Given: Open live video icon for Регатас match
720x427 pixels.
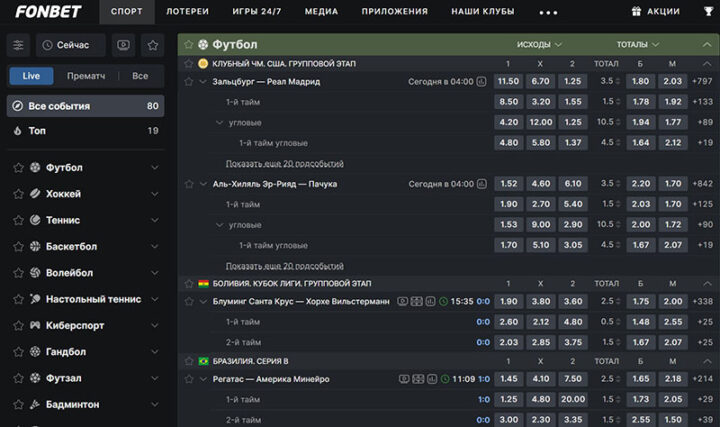Looking at the screenshot, I should point(404,379).
